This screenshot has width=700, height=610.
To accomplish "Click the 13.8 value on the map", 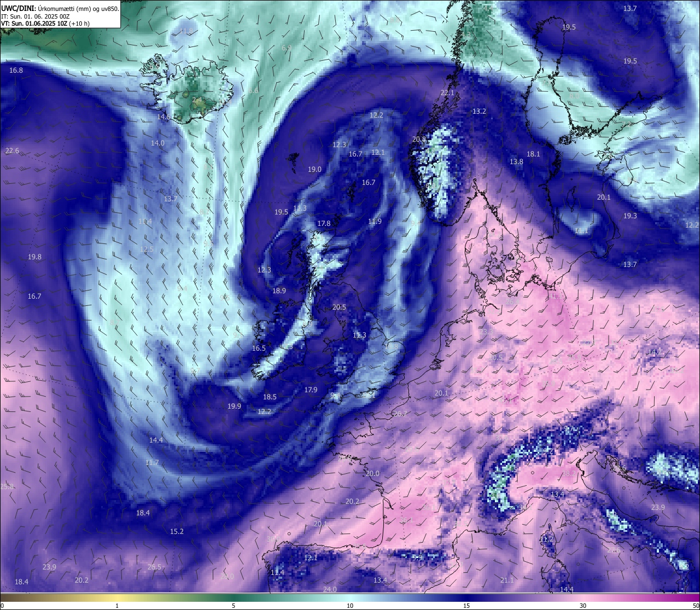I will pos(516,161).
